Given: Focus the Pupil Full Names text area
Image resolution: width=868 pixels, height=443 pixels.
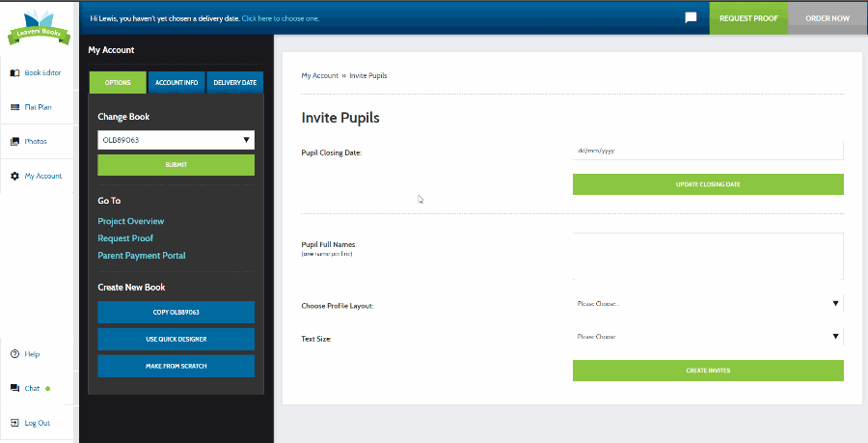Looking at the screenshot, I should click(x=707, y=256).
